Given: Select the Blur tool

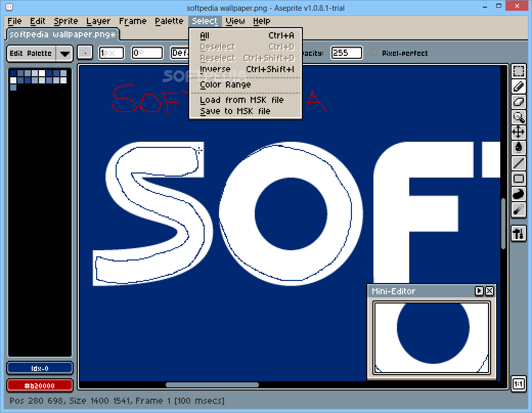Looking at the screenshot, I should [518, 210].
